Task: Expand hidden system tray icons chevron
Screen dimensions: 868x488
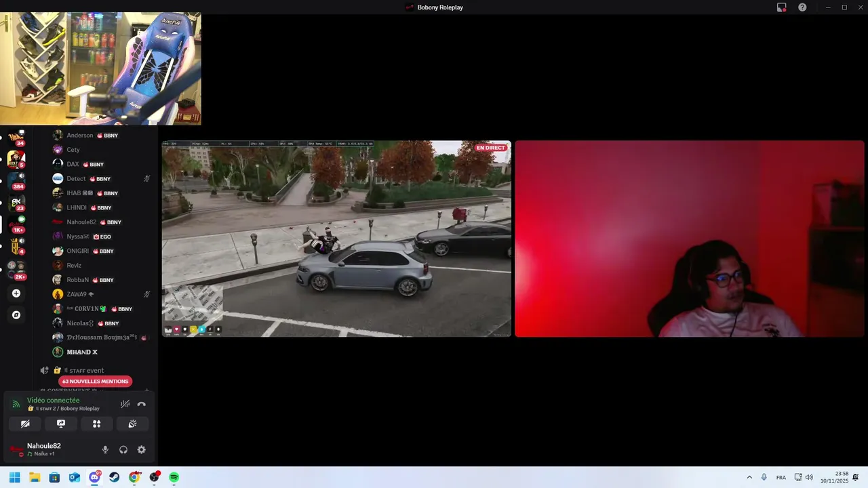Action: (x=749, y=477)
